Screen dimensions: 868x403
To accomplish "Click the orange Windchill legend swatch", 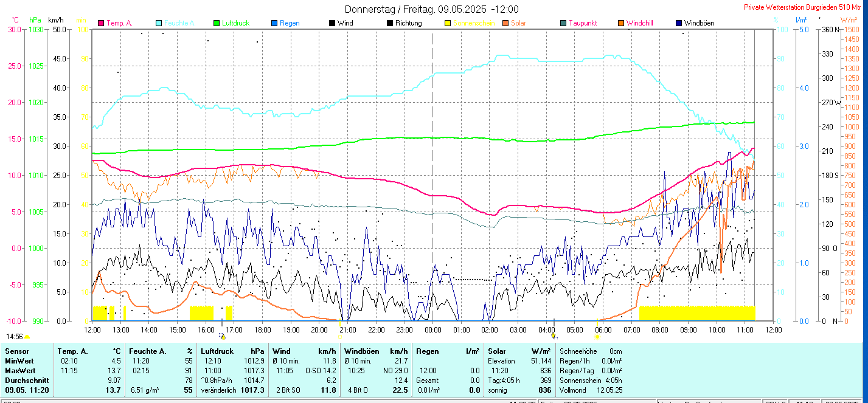I will [621, 23].
